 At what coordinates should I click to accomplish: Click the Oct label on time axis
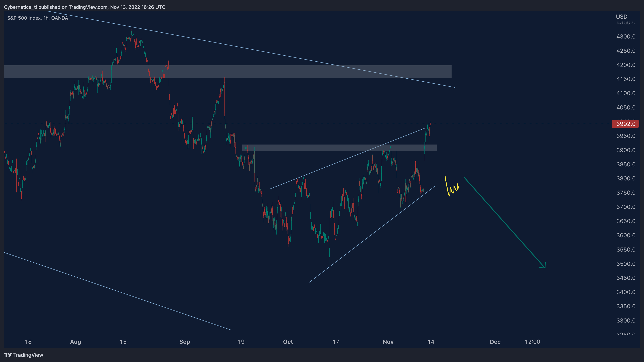pyautogui.click(x=288, y=342)
